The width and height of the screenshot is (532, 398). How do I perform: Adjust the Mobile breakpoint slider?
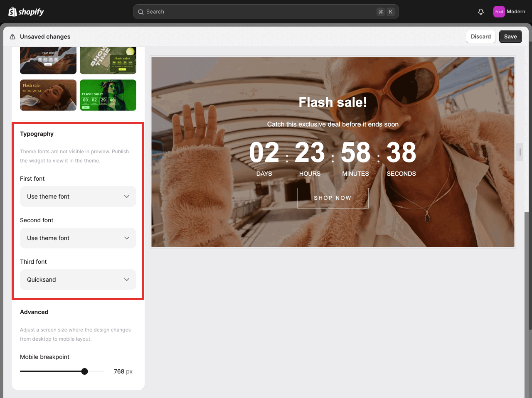84,371
